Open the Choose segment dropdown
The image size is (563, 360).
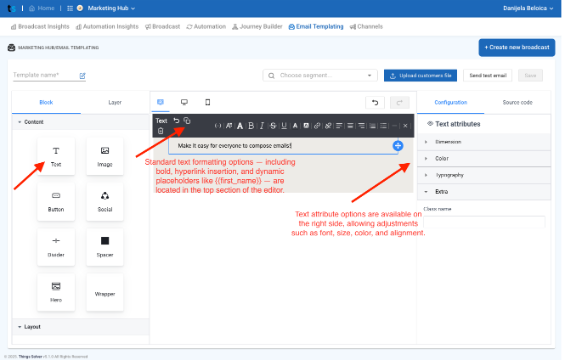tap(320, 75)
